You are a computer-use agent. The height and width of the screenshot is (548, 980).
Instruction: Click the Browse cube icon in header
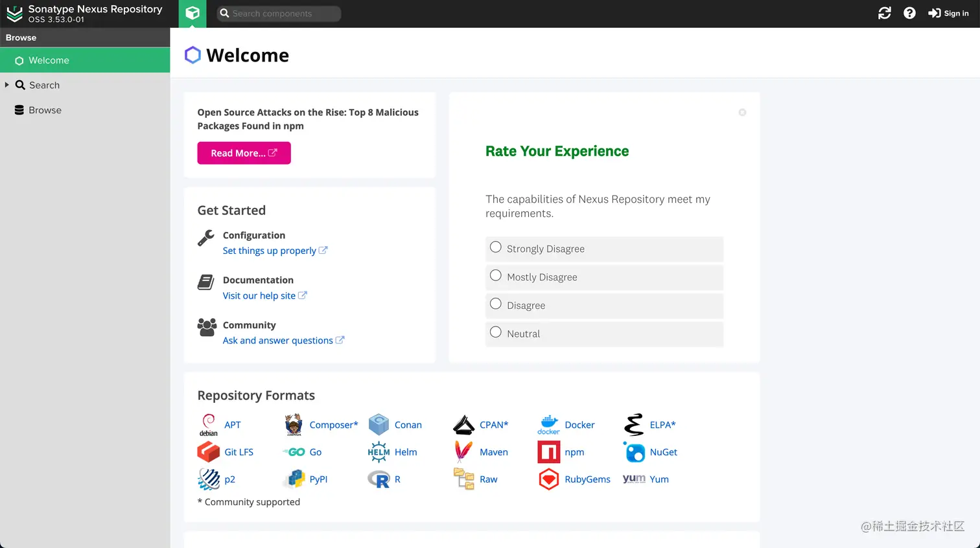click(192, 13)
